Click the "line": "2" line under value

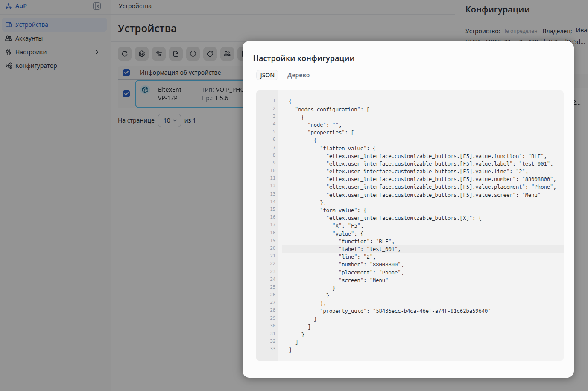coord(357,257)
